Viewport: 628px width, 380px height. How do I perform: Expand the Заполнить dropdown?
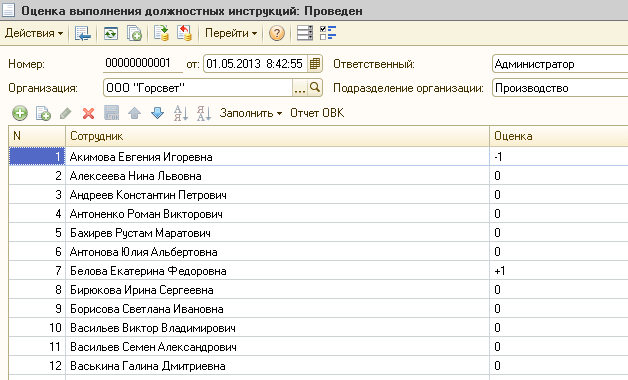click(x=250, y=113)
